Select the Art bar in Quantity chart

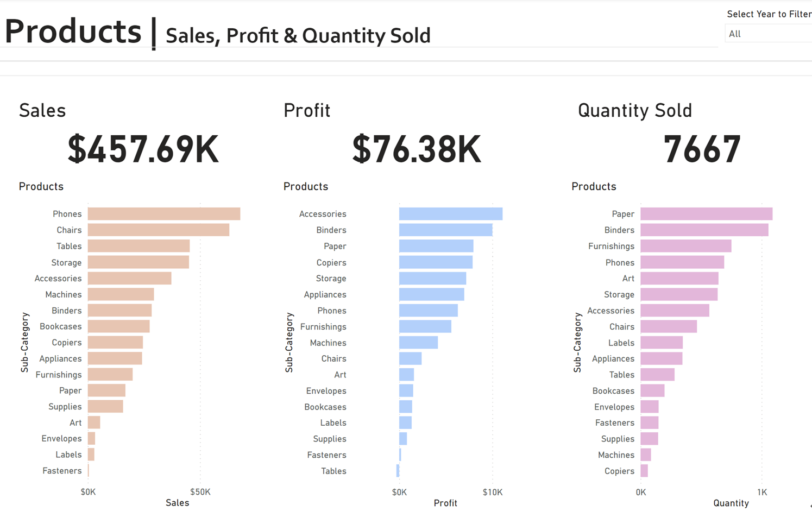coord(679,279)
